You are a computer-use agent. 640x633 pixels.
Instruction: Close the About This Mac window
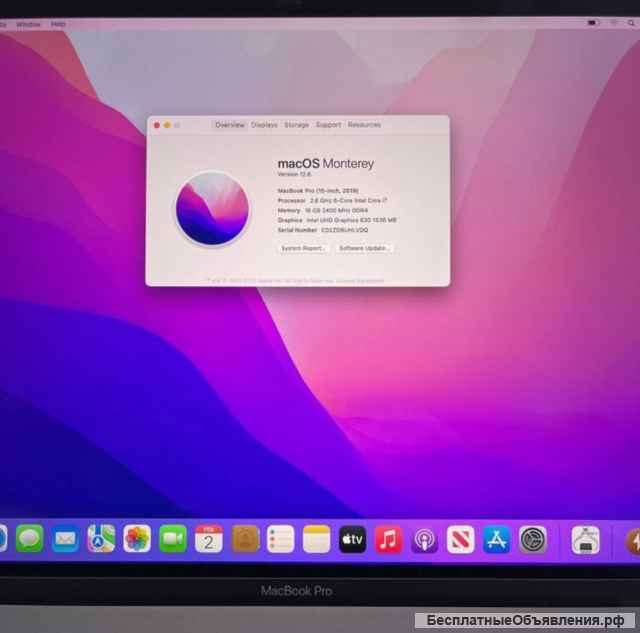157,125
